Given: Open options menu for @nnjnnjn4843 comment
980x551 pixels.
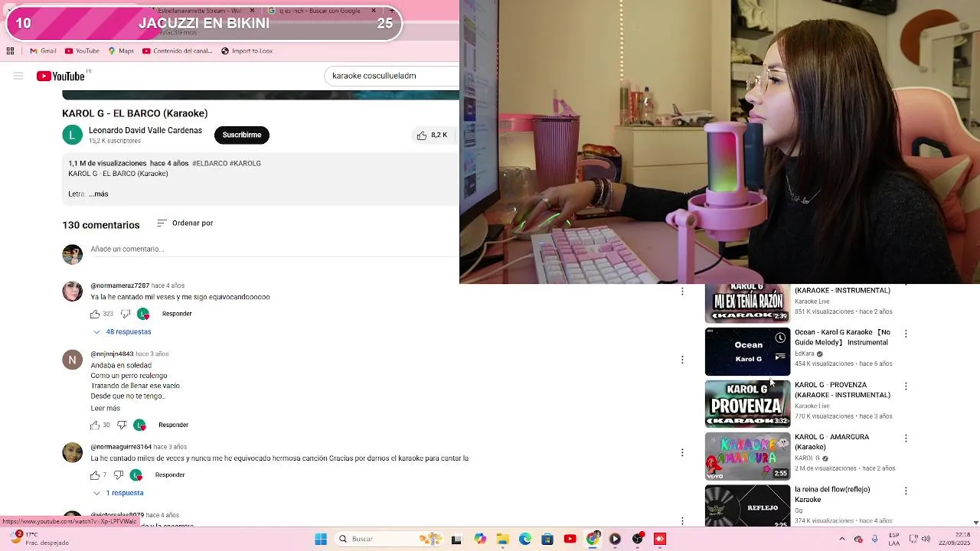Looking at the screenshot, I should pos(682,360).
